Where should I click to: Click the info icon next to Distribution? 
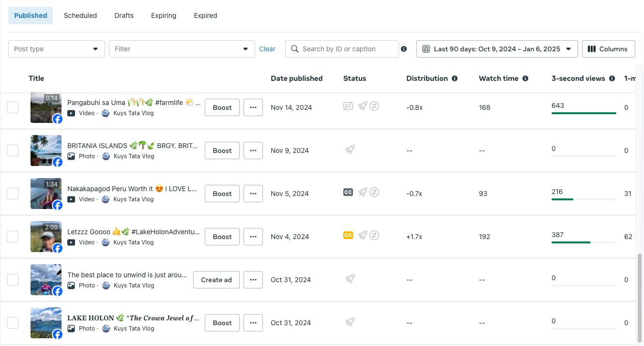(x=455, y=78)
